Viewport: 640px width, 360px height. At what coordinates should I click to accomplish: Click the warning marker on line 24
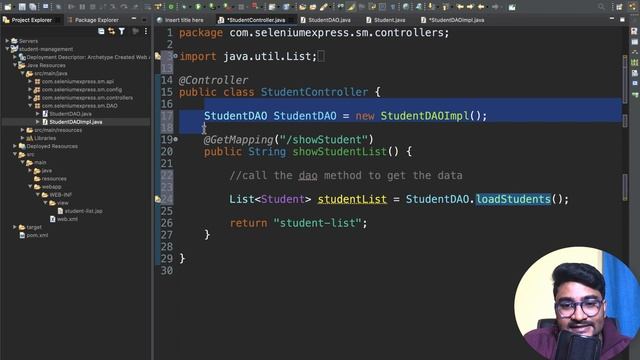point(158,199)
